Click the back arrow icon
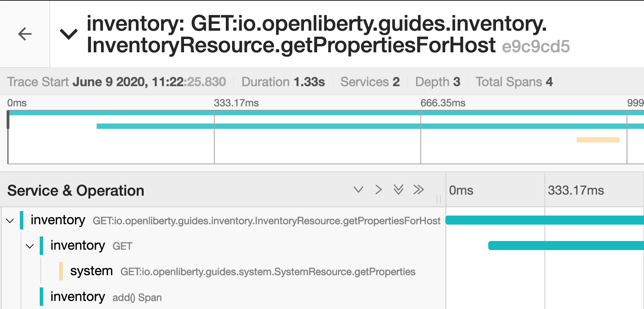The width and height of the screenshot is (644, 309). coord(25,34)
